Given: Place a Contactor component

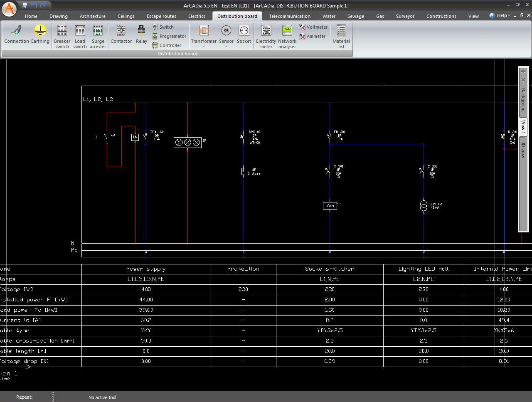Looking at the screenshot, I should point(121,34).
